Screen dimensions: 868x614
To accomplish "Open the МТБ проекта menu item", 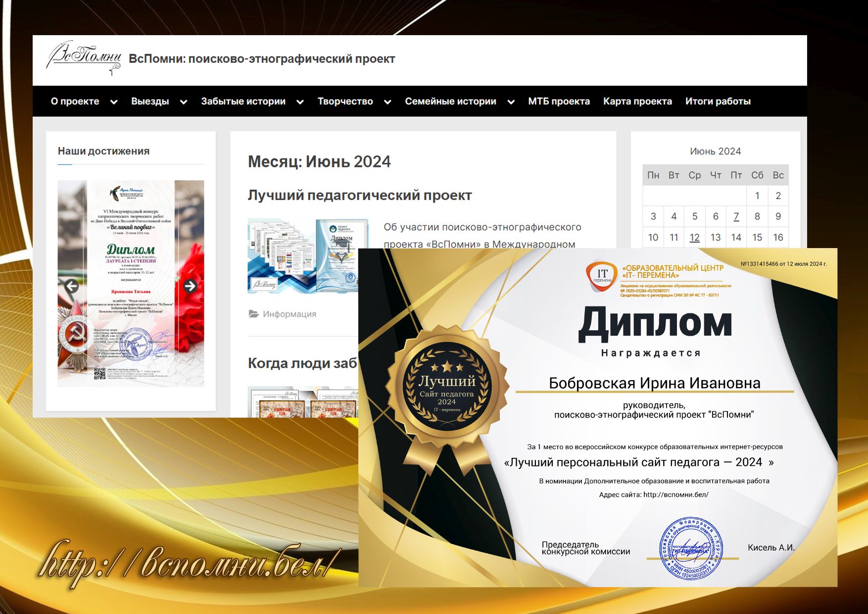I will coord(559,102).
